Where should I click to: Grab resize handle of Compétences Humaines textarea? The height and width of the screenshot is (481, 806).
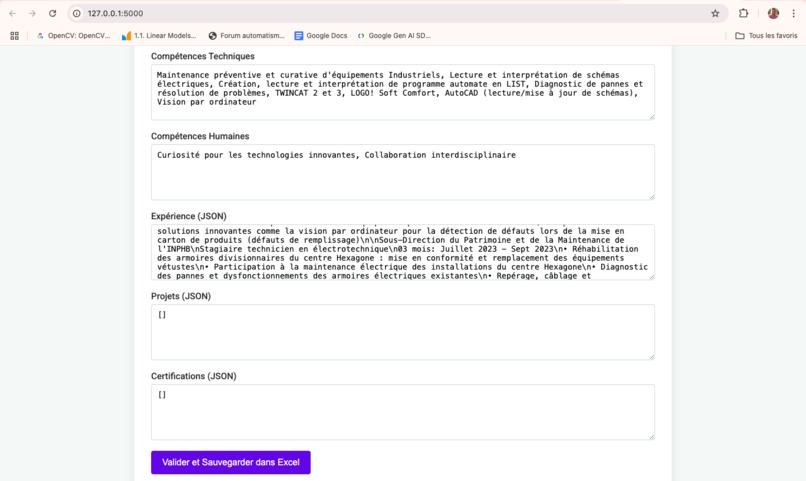point(651,197)
